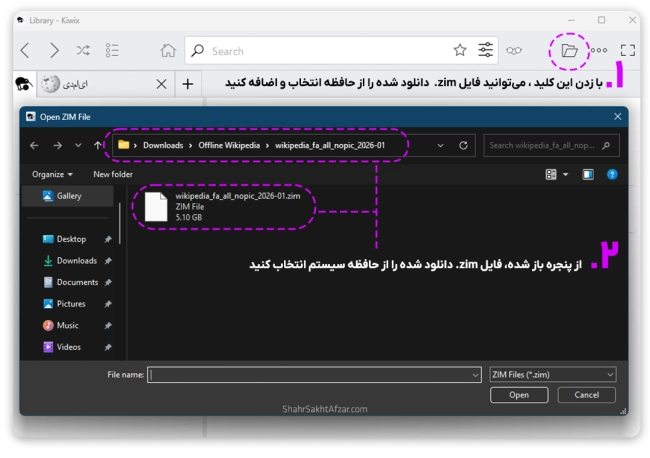Screen dimensions: 650x458
Task: Click the Cancel button
Action: [x=587, y=395]
